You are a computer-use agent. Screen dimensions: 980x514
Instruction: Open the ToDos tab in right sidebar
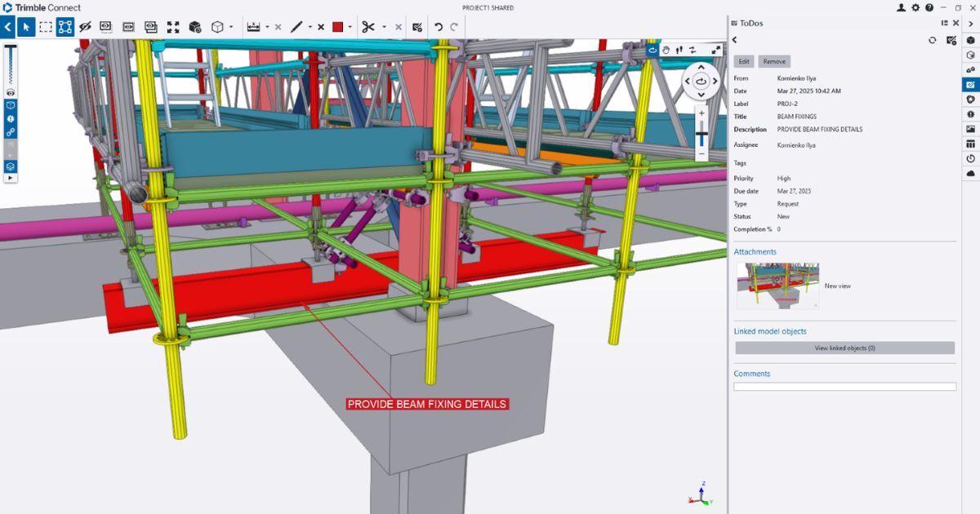(x=970, y=84)
